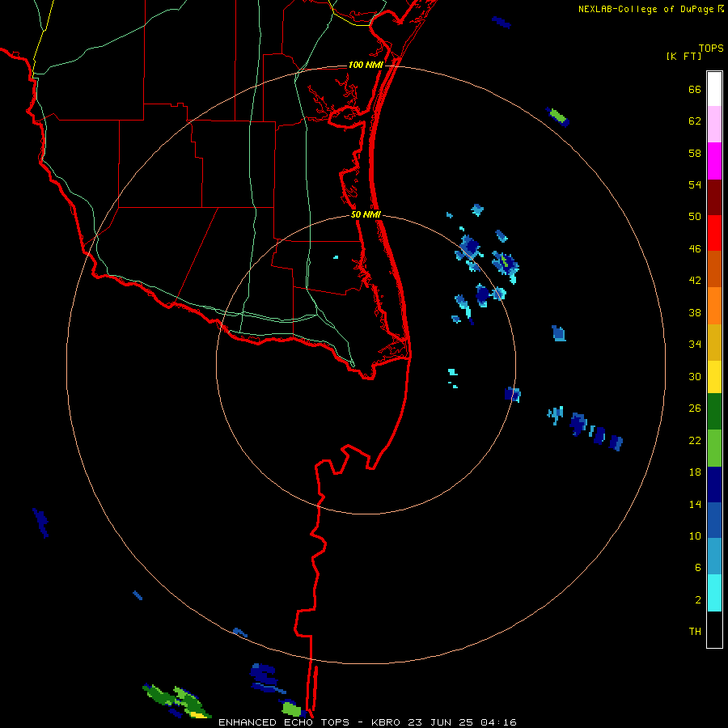728x728 pixels.
Task: Click the legend value 2
Action: pyautogui.click(x=698, y=600)
